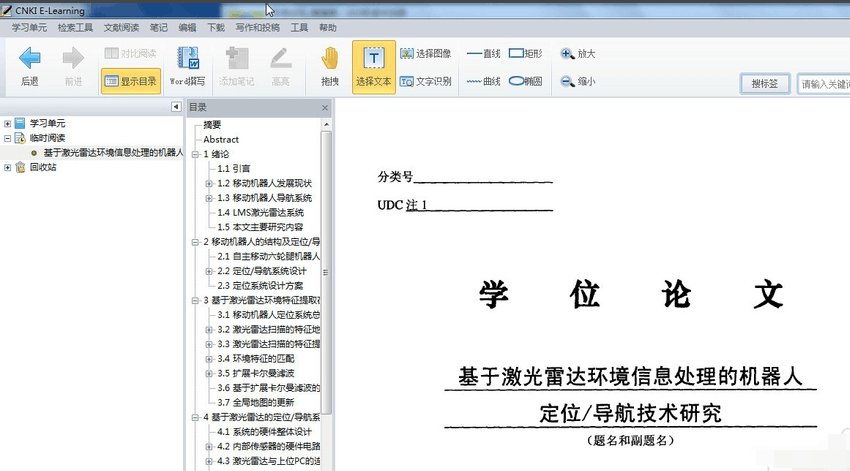Open the 文献阅读 menu
Screen dimensions: 850x471
(x=121, y=28)
